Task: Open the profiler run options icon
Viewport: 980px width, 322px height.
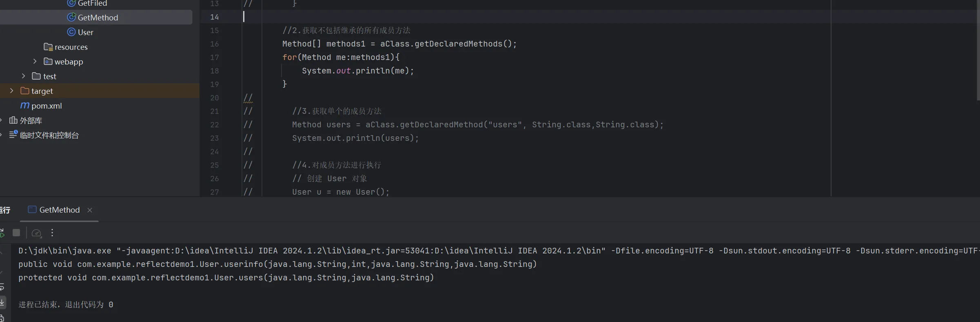Action: coord(36,233)
